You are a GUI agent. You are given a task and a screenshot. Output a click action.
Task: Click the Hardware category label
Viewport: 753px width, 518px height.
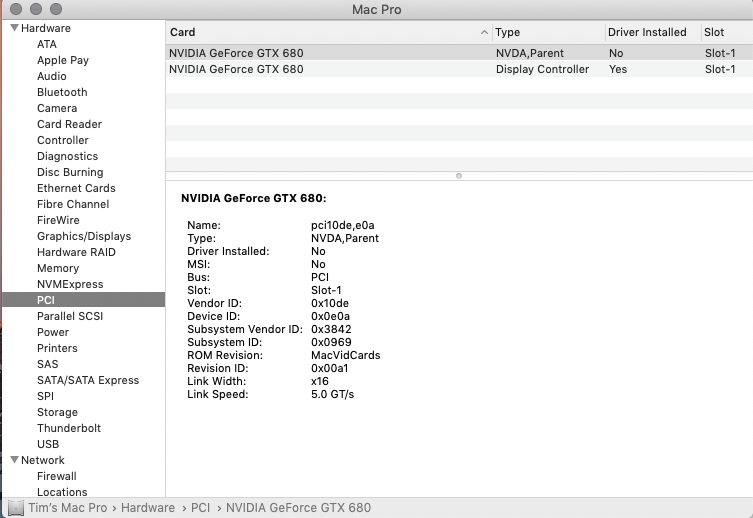(46, 28)
